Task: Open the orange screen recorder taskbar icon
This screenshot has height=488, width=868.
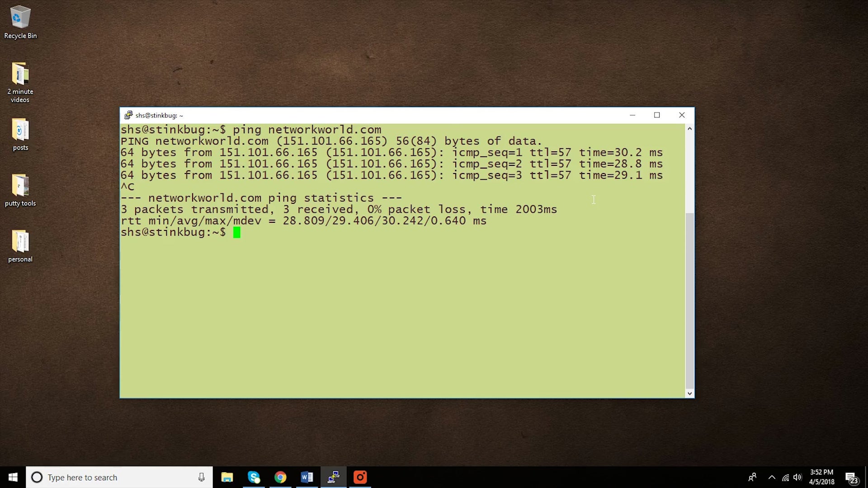Action: pyautogui.click(x=360, y=477)
